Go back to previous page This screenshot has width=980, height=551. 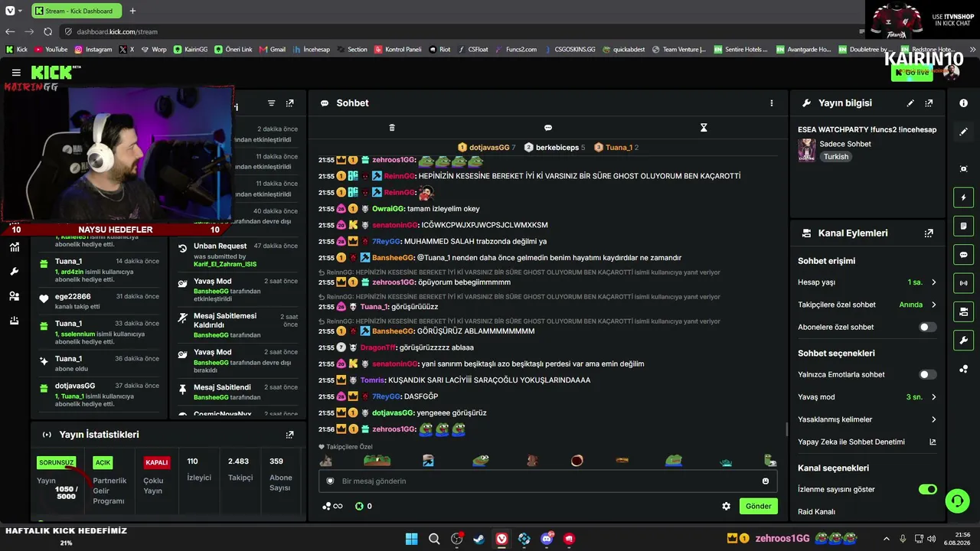(x=10, y=31)
